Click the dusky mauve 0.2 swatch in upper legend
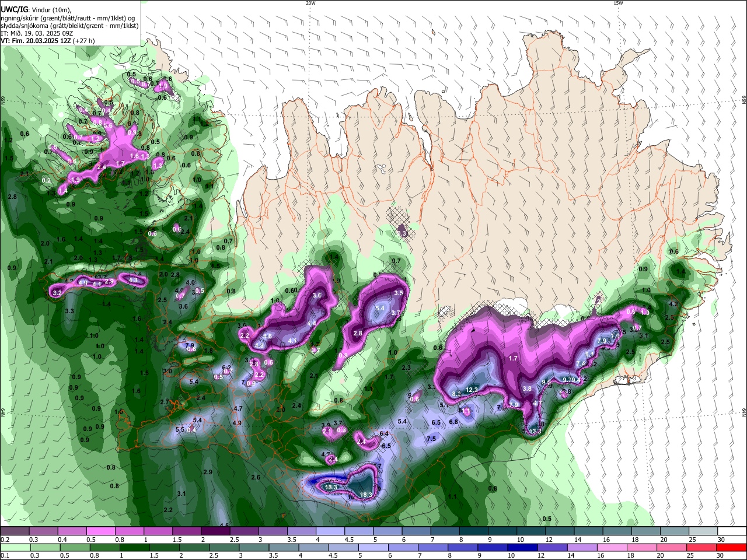 pos(15,531)
